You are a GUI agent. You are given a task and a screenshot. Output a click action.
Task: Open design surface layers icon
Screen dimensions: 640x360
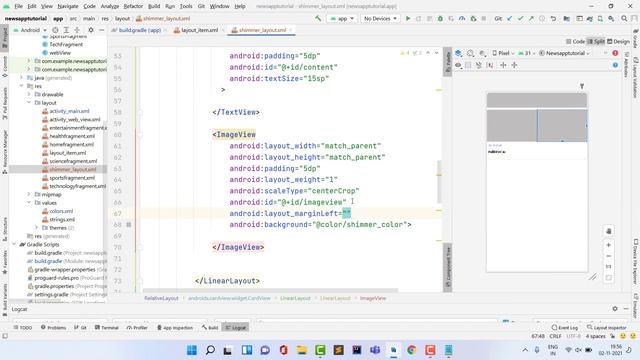pos(459,53)
